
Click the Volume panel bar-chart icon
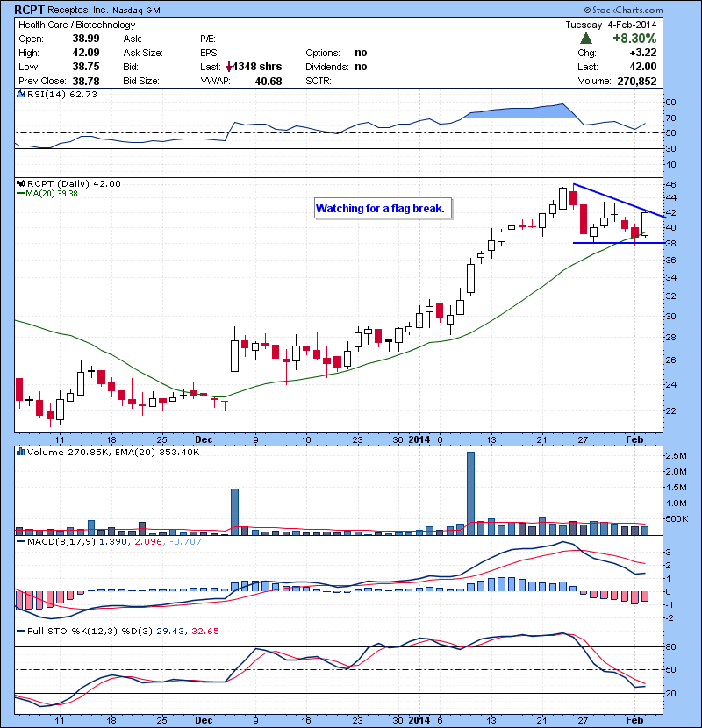click(x=20, y=452)
